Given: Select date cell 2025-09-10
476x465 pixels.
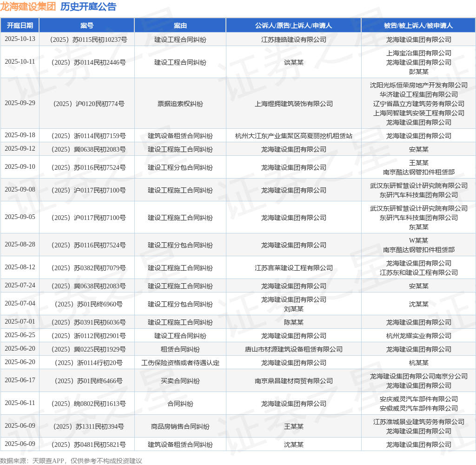Looking at the screenshot, I should coord(20,167).
